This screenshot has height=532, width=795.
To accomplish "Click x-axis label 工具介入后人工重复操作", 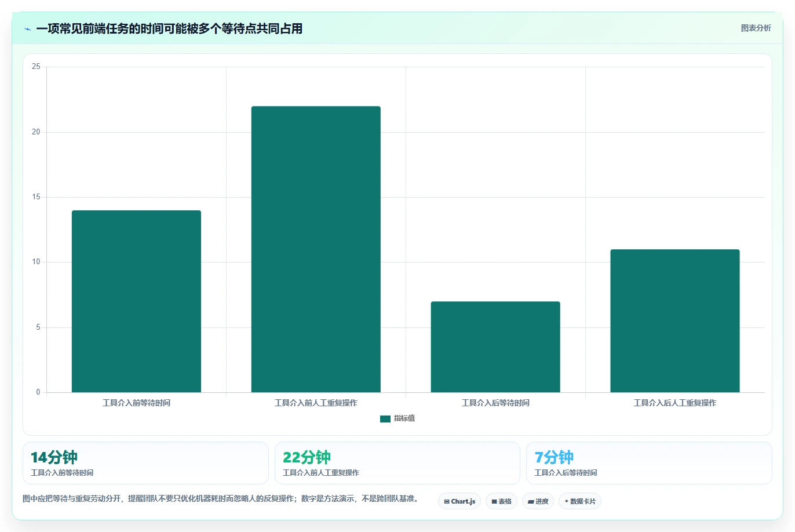I will (675, 403).
